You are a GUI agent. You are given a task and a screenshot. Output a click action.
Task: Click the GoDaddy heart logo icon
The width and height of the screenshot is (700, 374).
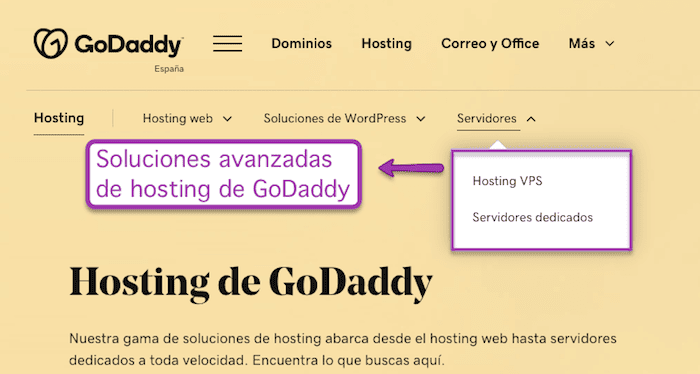[50, 43]
